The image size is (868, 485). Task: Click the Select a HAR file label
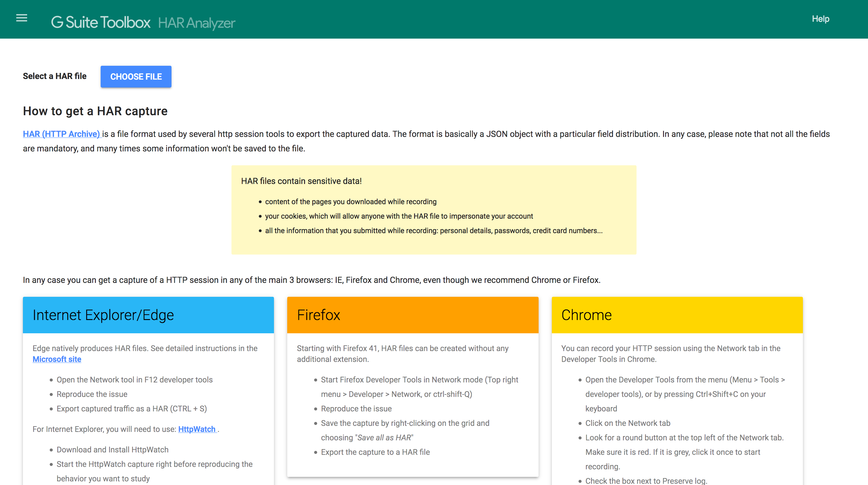[x=55, y=76]
